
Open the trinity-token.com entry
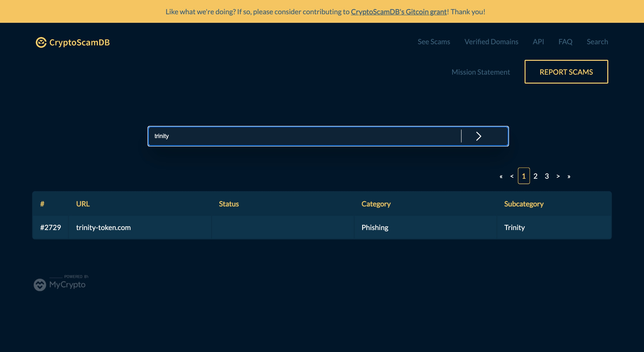[103, 227]
